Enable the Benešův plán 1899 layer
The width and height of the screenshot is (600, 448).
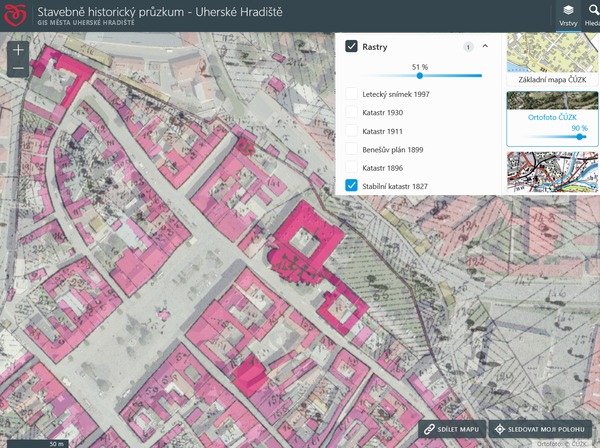point(351,149)
